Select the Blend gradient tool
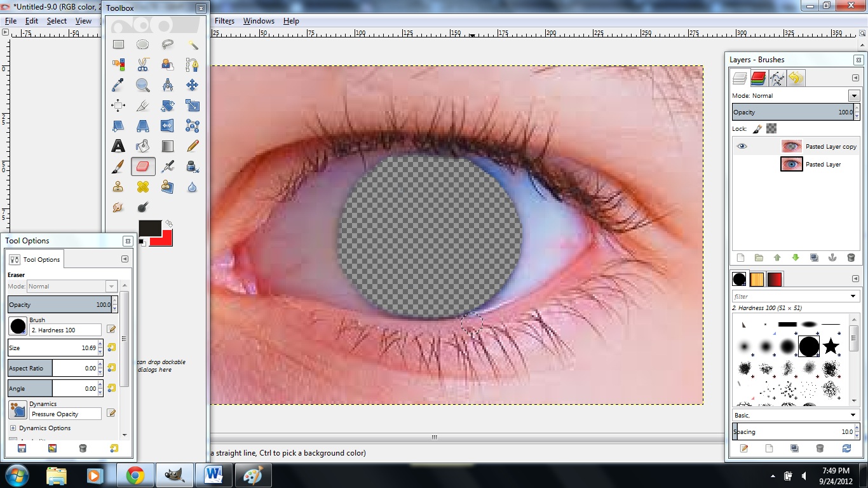This screenshot has height=488, width=868. pyautogui.click(x=168, y=146)
